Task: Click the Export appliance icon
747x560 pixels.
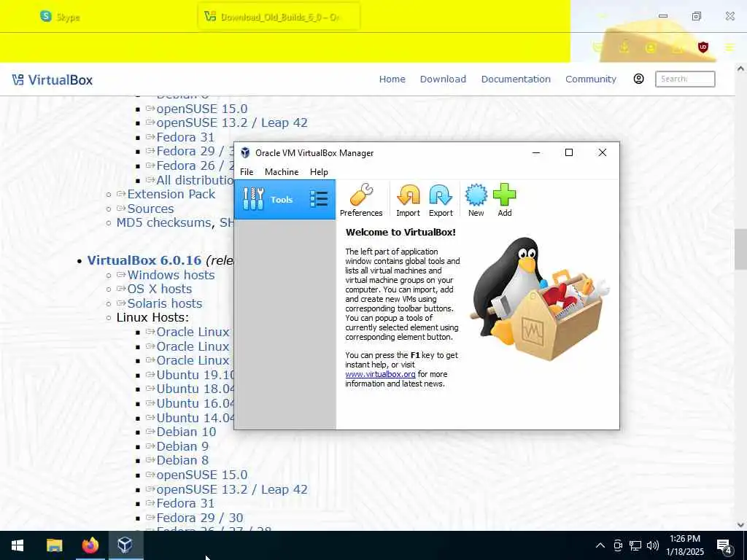Action: point(441,200)
